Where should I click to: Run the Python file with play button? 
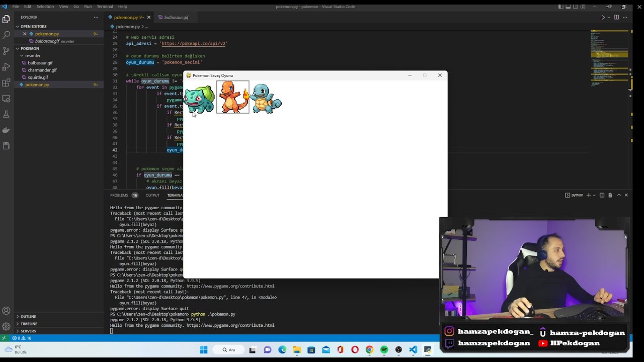[x=603, y=17]
